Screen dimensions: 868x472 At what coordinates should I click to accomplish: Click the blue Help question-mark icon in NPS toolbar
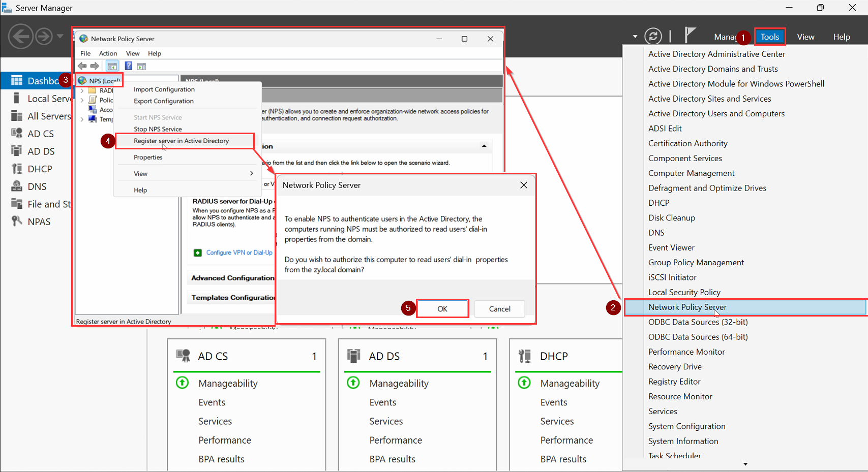[x=129, y=66]
